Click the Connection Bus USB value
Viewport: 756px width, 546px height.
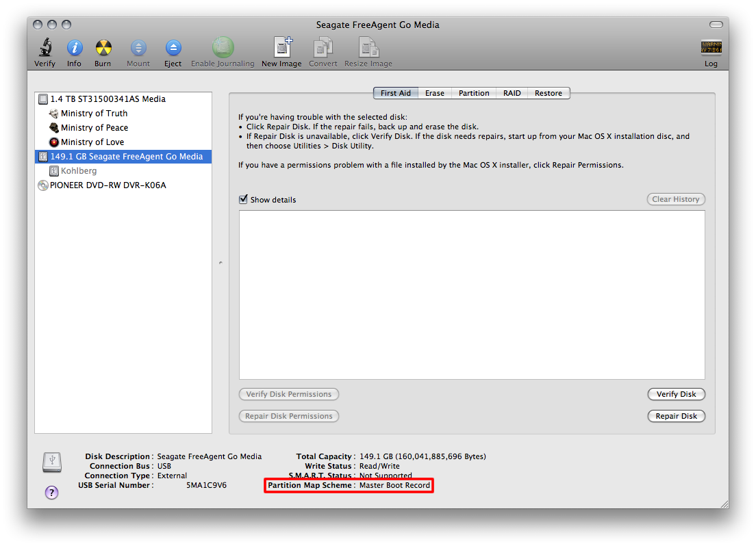(x=164, y=466)
